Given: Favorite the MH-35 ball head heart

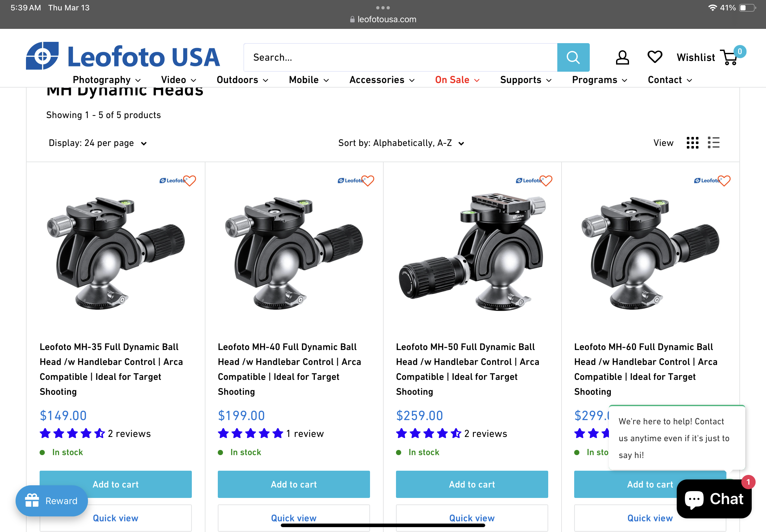Looking at the screenshot, I should [x=190, y=180].
